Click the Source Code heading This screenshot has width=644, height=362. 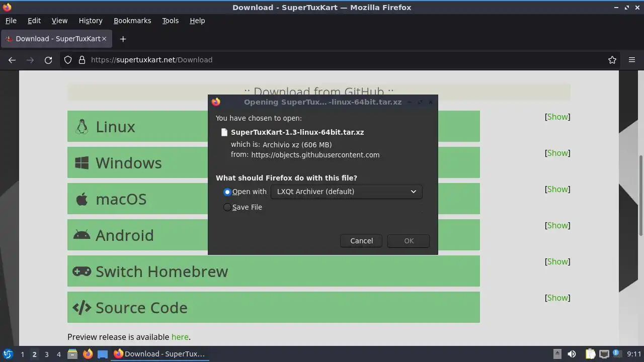click(x=141, y=308)
